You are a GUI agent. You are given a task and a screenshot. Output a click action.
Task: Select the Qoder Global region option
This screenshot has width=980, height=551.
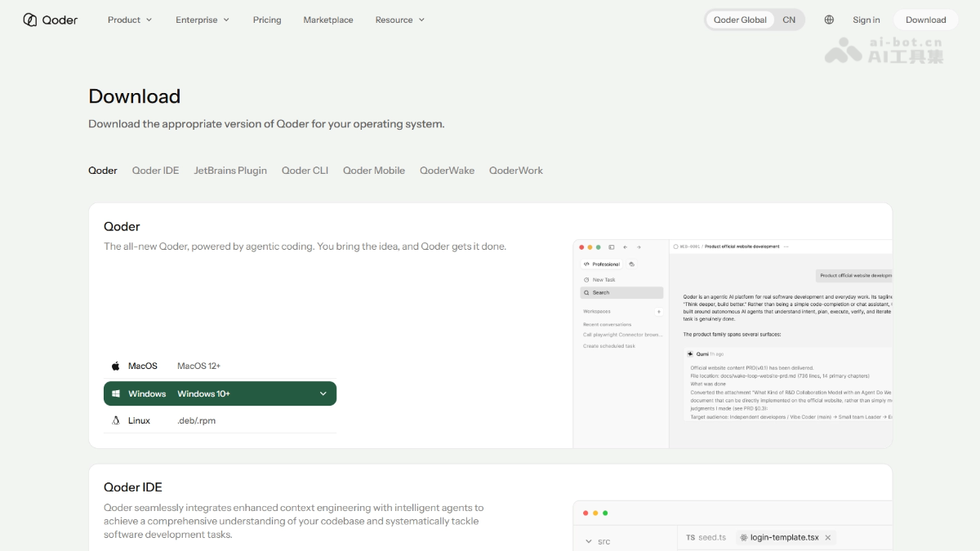pos(741,20)
